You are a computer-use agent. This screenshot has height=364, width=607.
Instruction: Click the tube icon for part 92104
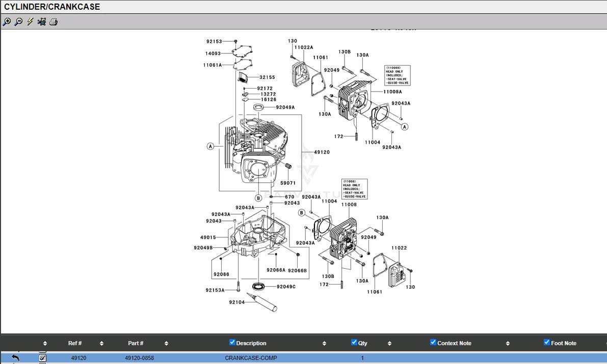[x=261, y=301]
